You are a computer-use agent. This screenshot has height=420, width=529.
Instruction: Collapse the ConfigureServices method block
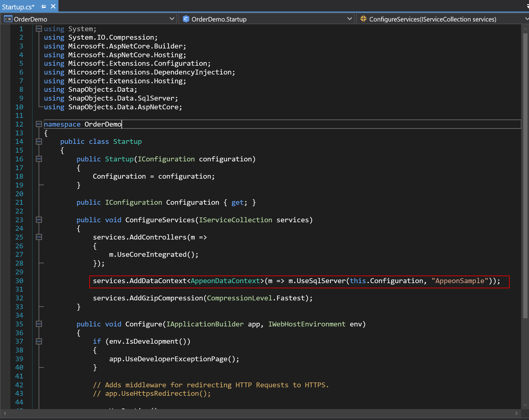click(39, 220)
